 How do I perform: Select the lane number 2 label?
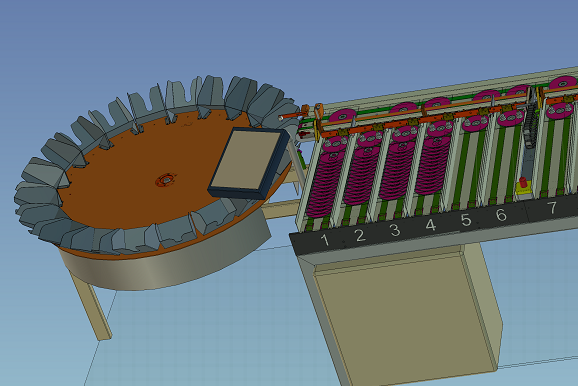click(360, 235)
